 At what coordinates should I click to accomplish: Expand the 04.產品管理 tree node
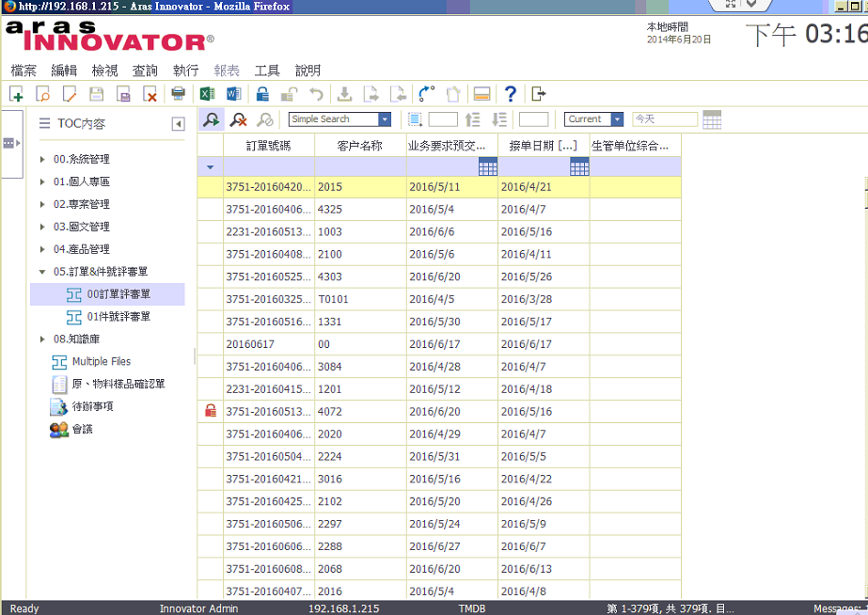point(42,249)
